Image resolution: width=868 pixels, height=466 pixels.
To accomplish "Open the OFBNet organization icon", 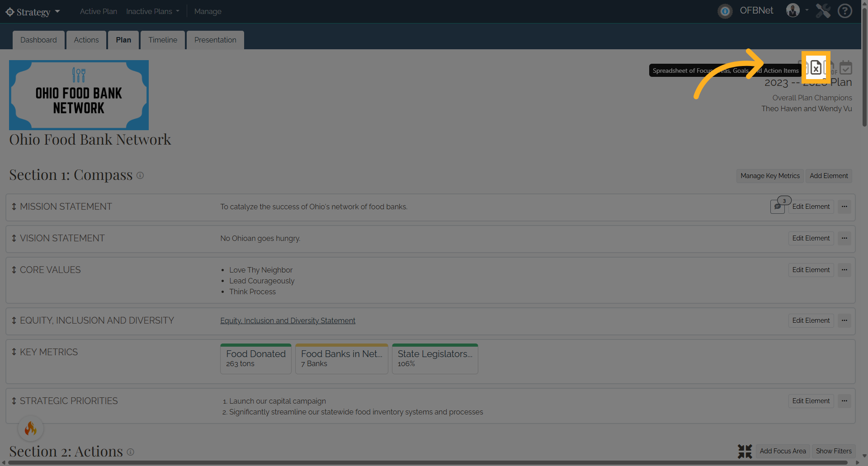I will 725,11.
